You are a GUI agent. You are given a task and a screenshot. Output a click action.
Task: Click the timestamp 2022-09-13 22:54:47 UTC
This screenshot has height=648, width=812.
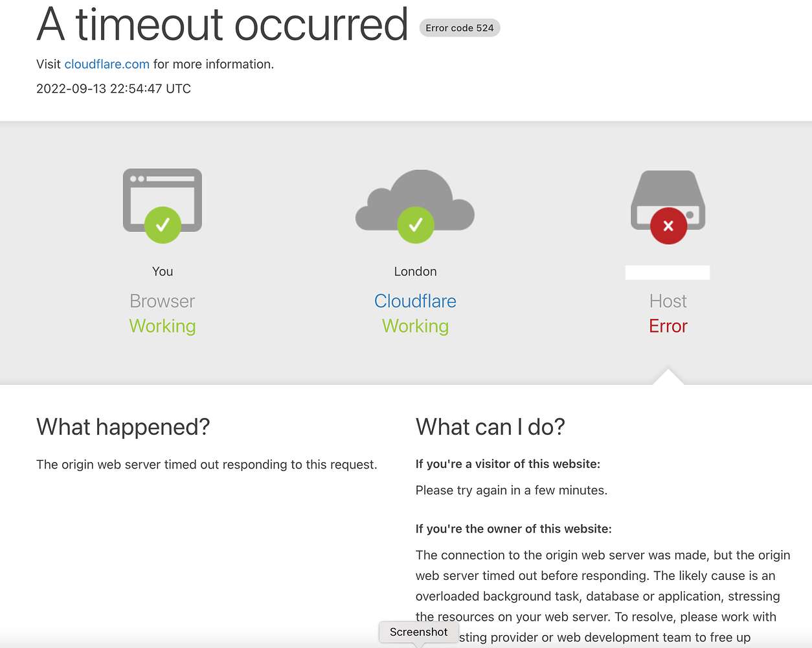point(113,89)
